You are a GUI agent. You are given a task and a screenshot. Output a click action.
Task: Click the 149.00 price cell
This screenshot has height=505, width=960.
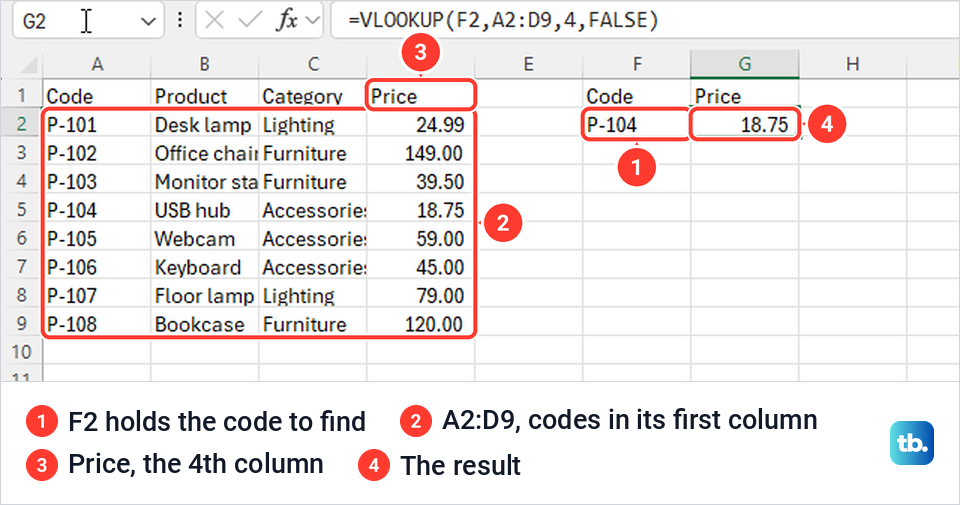[421, 153]
